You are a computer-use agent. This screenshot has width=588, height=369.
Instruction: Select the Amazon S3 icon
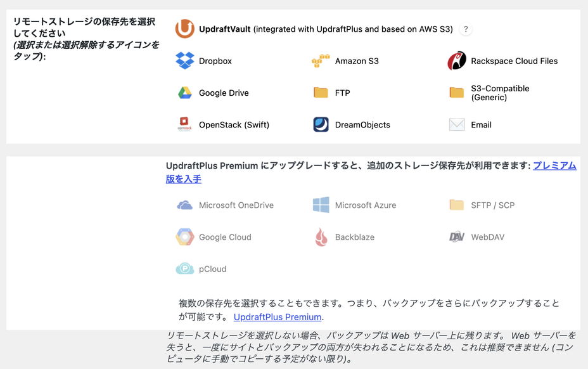321,61
